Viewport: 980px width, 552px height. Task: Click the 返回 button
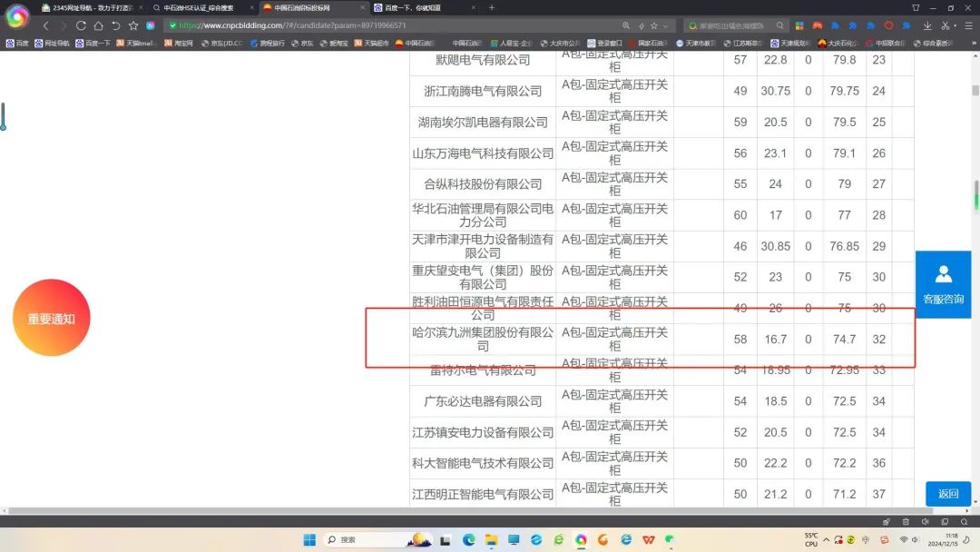(x=948, y=494)
